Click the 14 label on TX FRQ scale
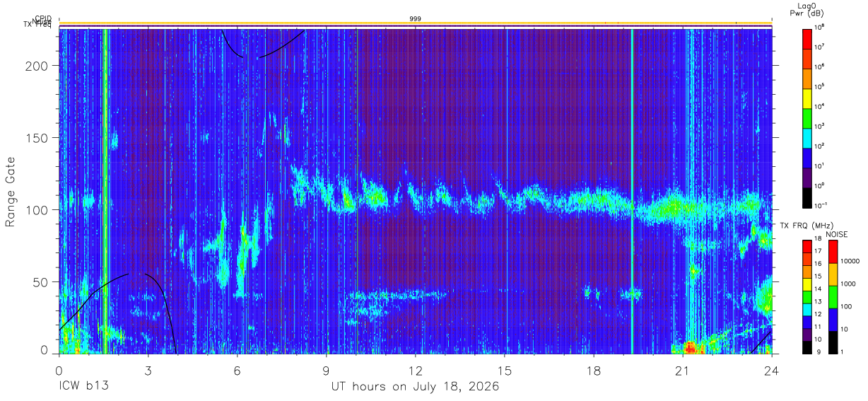 pyautogui.click(x=819, y=289)
